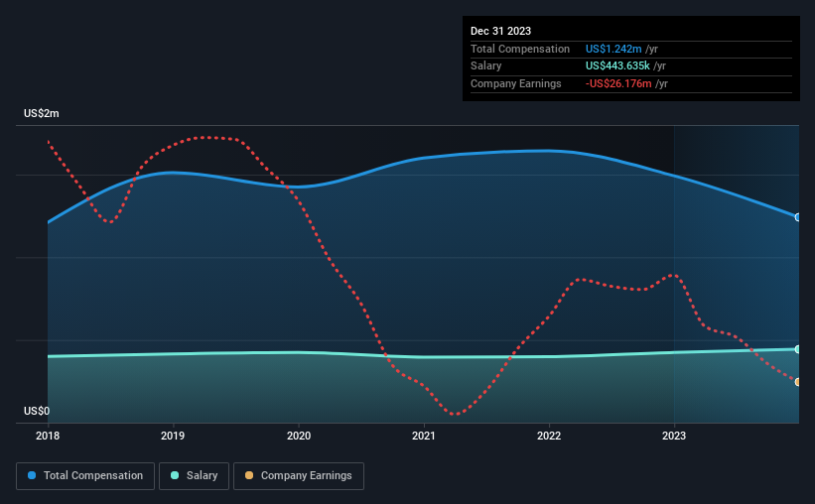
Task: Click the Salary label in tooltip
Action: coord(486,66)
